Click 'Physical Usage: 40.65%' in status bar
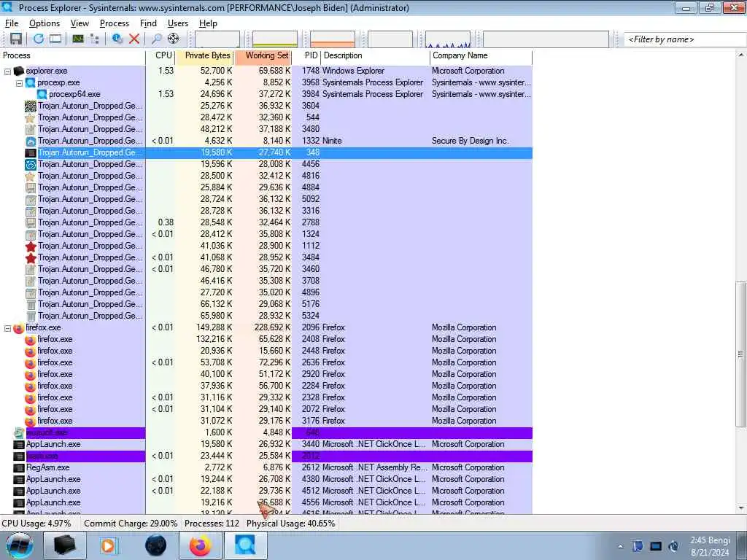 290,524
